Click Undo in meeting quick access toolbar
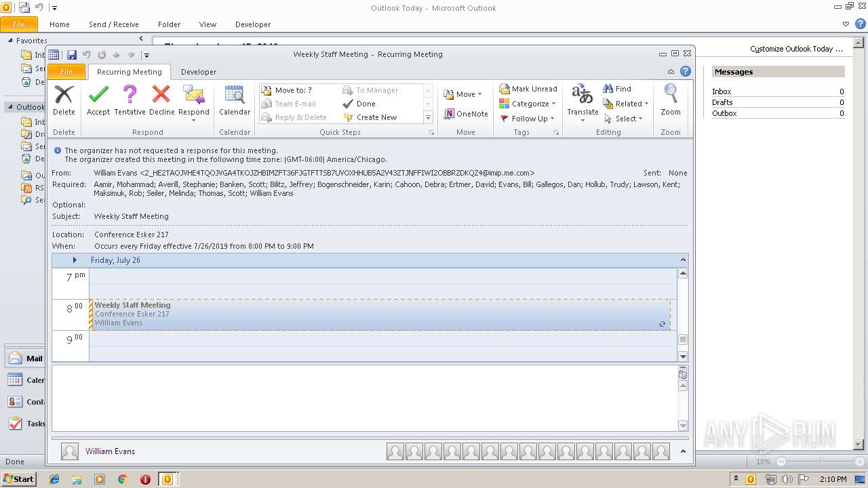868x488 pixels. pos(86,55)
